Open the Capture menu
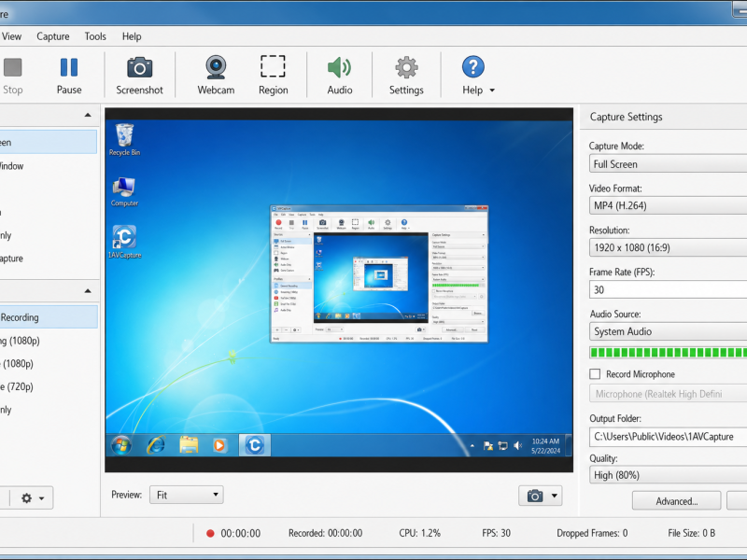 pyautogui.click(x=53, y=36)
